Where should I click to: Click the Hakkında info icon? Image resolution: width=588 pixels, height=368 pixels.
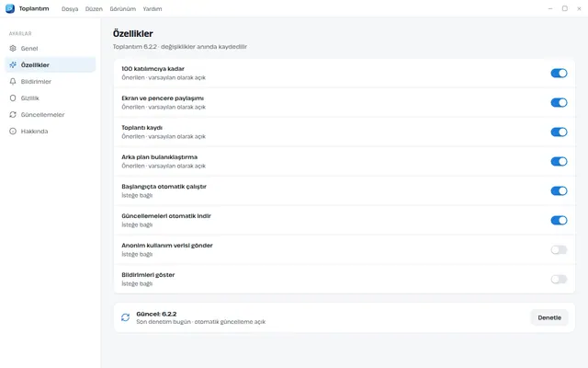[13, 131]
